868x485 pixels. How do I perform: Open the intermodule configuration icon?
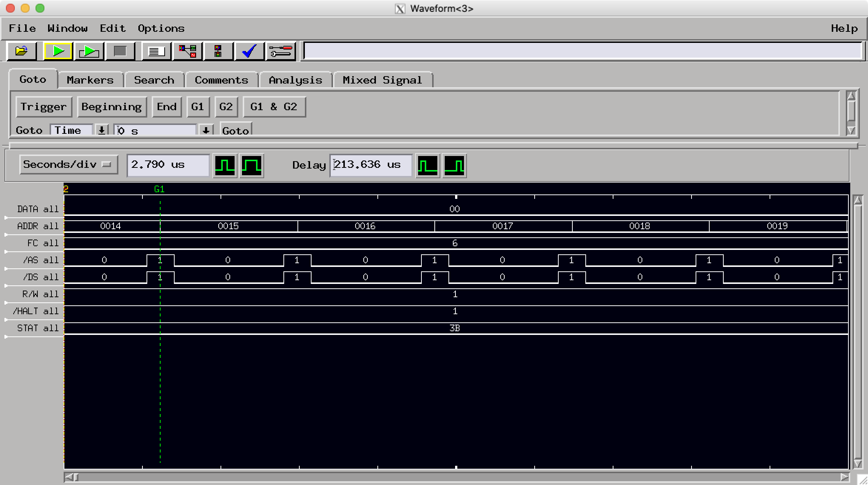pos(187,51)
